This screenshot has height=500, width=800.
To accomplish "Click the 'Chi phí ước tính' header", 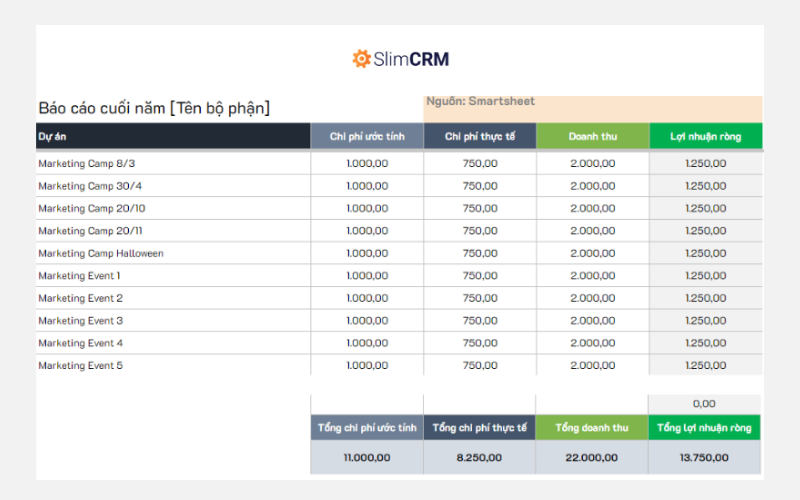I will [x=367, y=136].
